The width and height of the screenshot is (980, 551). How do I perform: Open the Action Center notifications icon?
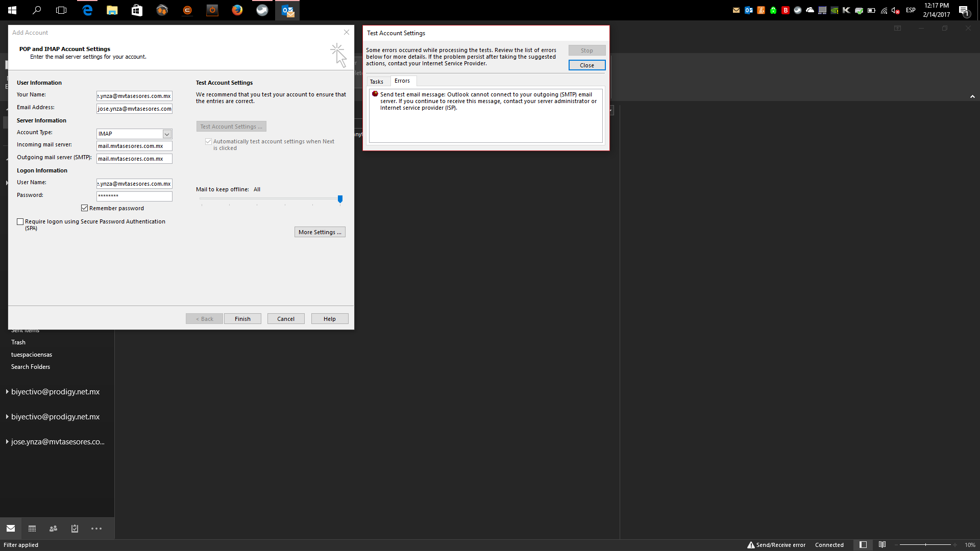point(964,10)
